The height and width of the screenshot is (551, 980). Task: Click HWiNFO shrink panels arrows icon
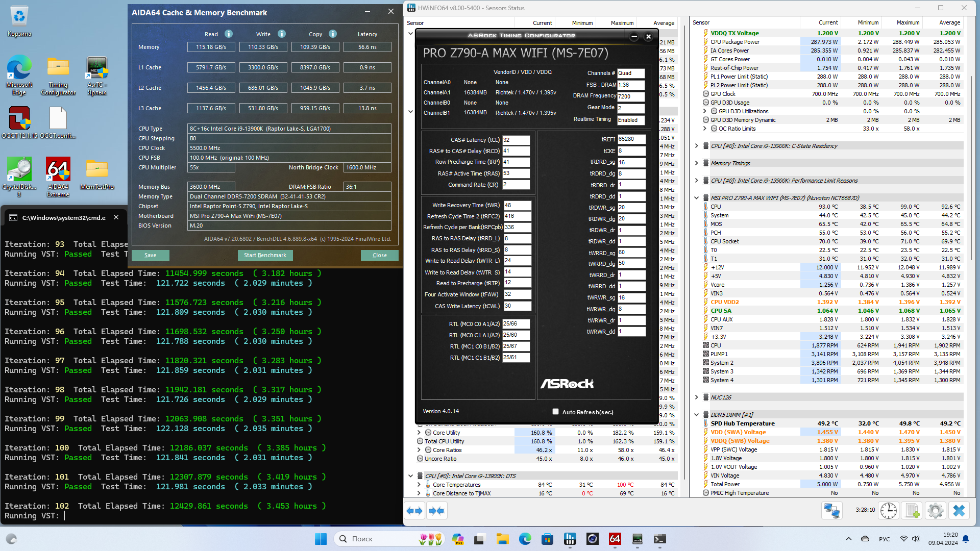(436, 511)
